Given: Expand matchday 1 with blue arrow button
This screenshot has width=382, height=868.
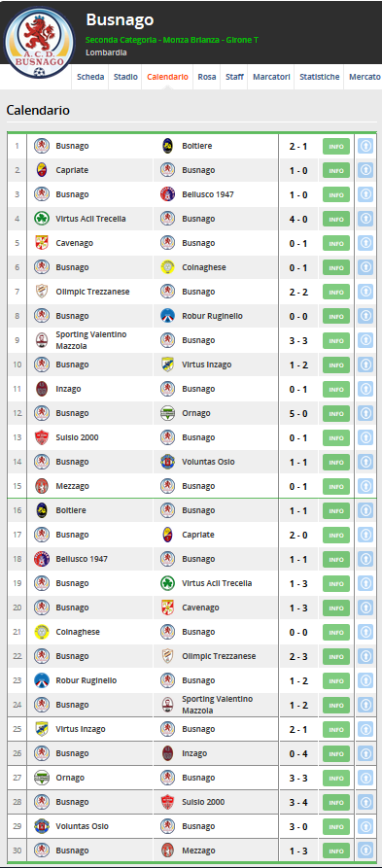Looking at the screenshot, I should 365,146.
